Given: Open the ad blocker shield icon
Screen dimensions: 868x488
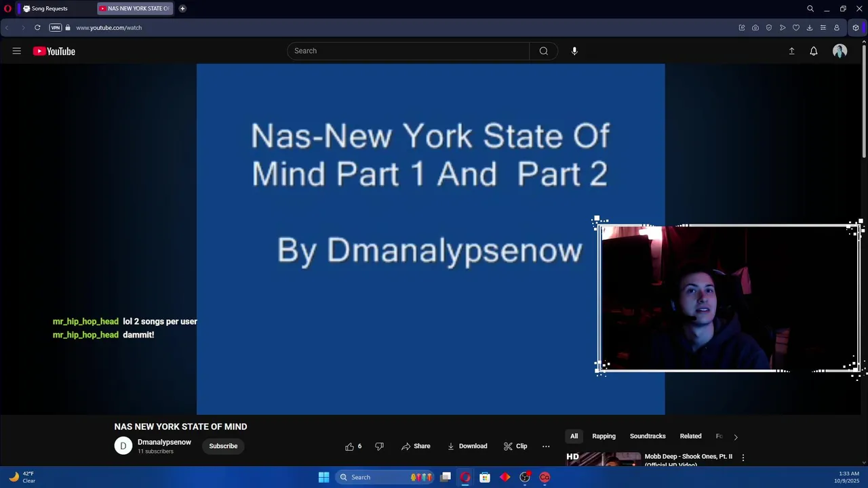Looking at the screenshot, I should click(769, 28).
